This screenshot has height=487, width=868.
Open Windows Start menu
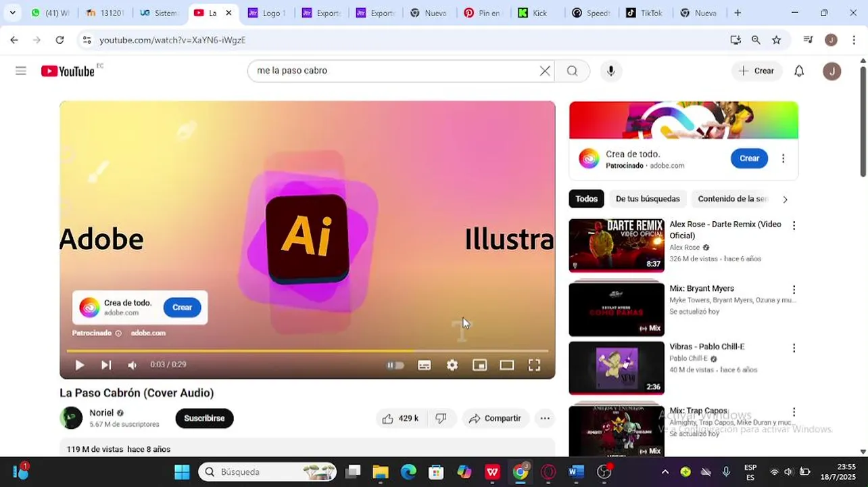click(x=182, y=471)
